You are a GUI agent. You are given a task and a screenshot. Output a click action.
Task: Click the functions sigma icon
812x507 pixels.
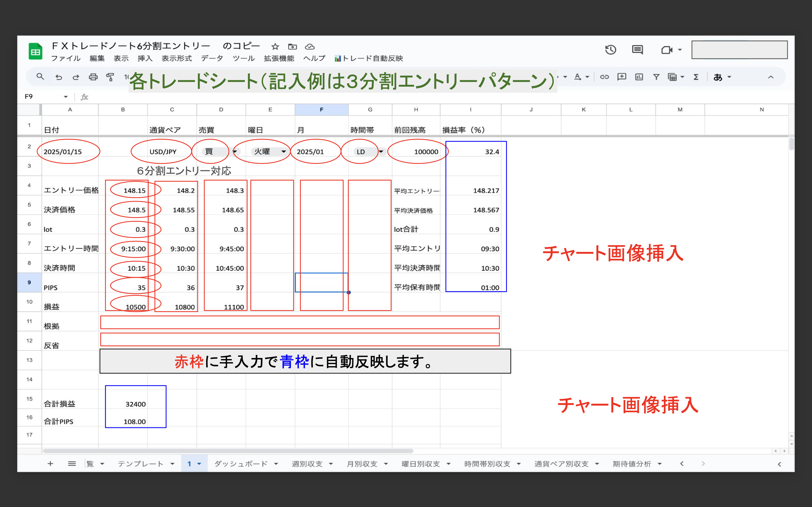pyautogui.click(x=696, y=77)
